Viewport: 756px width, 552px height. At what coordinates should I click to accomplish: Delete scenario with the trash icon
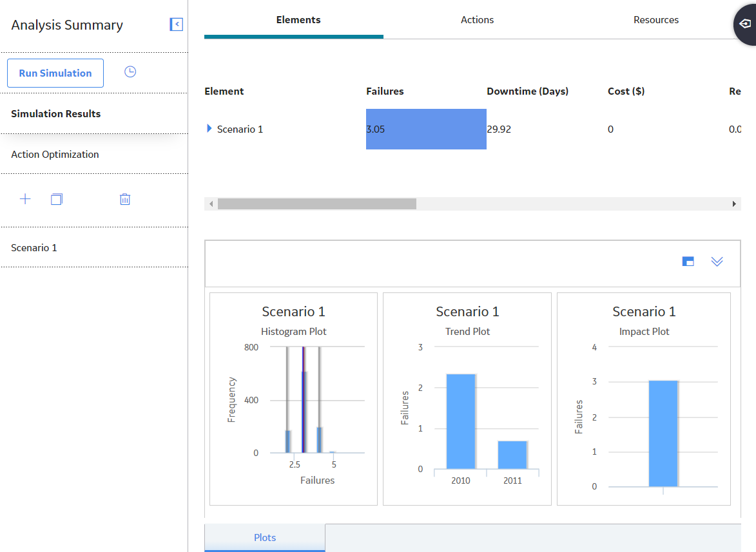click(125, 199)
